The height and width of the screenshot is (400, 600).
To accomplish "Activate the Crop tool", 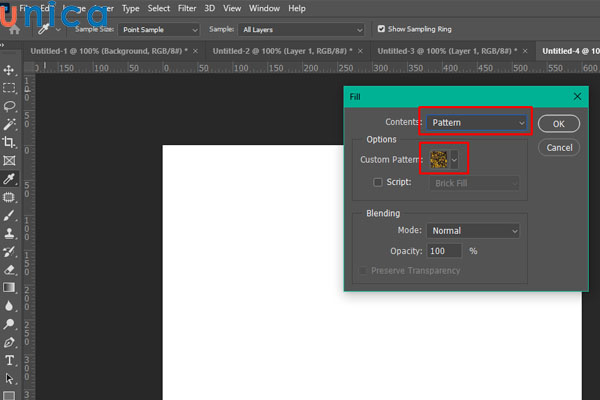I will click(x=10, y=142).
